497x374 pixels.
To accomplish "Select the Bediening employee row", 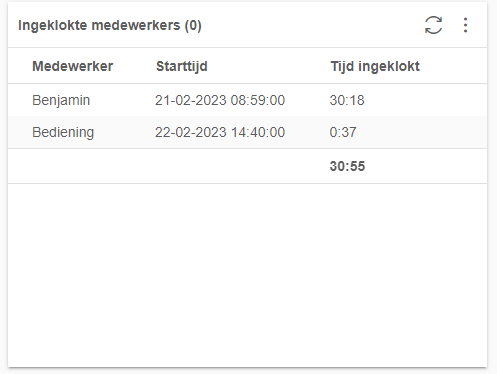I will coord(247,132).
